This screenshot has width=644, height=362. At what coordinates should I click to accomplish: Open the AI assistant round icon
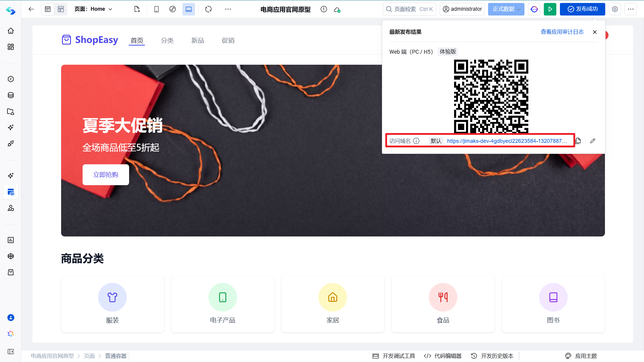(534, 9)
